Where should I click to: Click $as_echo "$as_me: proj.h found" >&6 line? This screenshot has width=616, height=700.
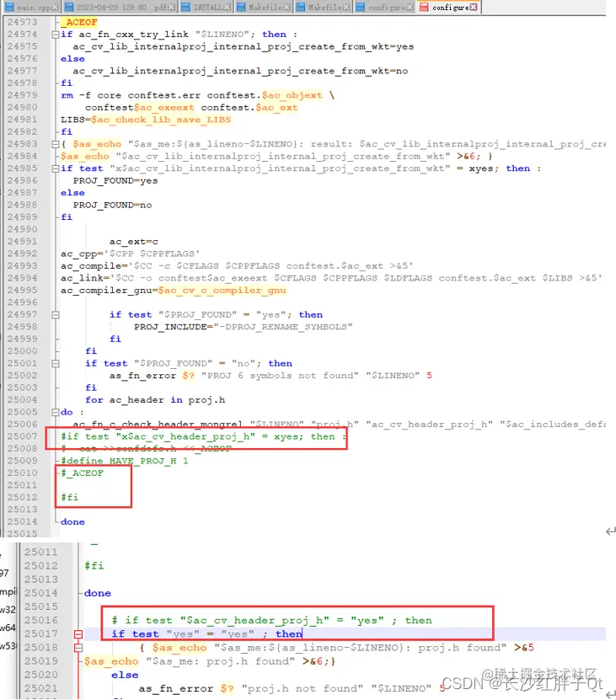[x=210, y=661]
